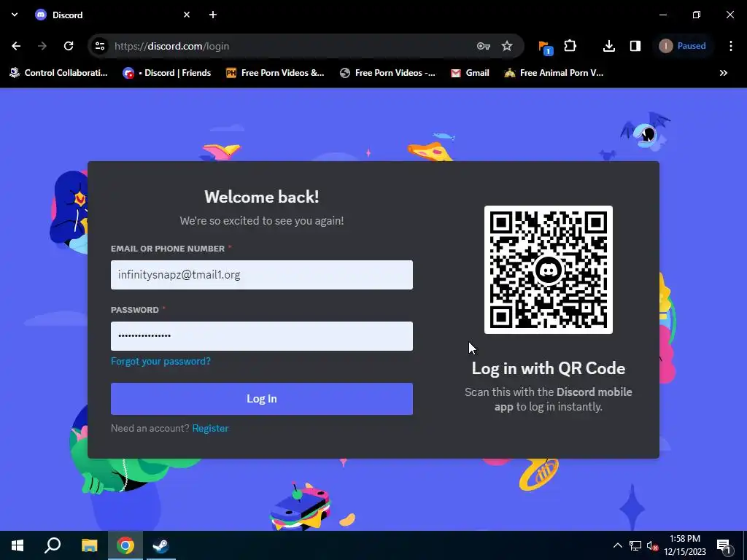This screenshot has height=560, width=747.
Task: Open the Control Collaborati... bookmark
Action: 58,73
